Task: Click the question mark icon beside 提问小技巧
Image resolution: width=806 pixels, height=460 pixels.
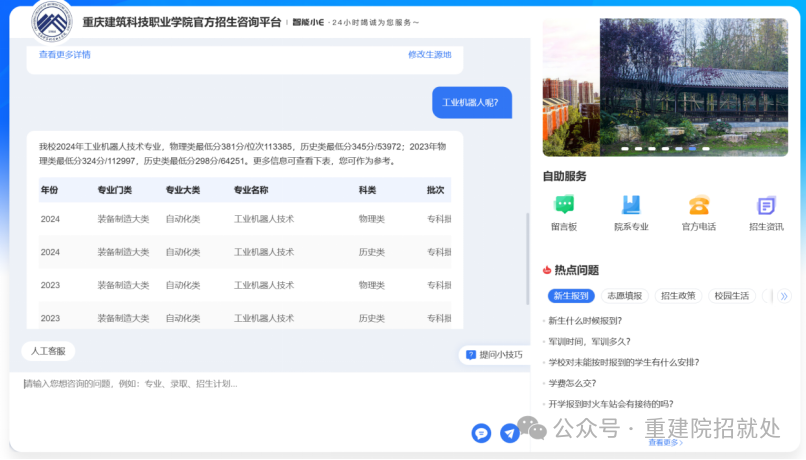Action: (x=469, y=354)
